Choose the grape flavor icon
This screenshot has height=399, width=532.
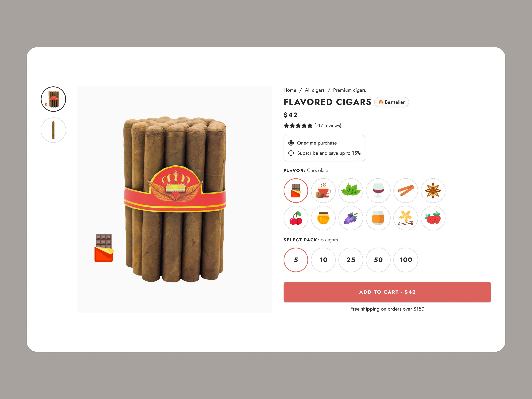(351, 218)
